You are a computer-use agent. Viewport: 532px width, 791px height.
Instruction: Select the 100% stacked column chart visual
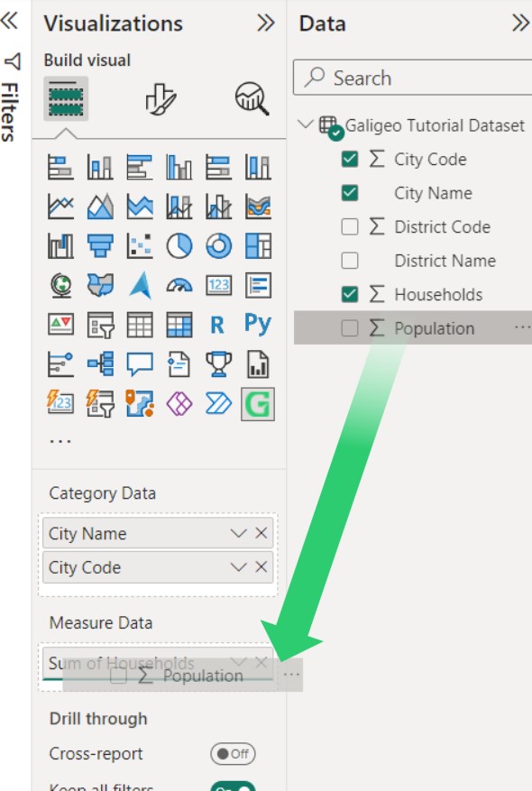[258, 167]
